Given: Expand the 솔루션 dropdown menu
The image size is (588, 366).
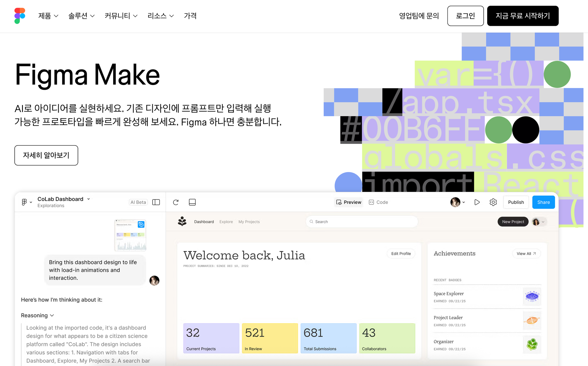Looking at the screenshot, I should (x=81, y=16).
